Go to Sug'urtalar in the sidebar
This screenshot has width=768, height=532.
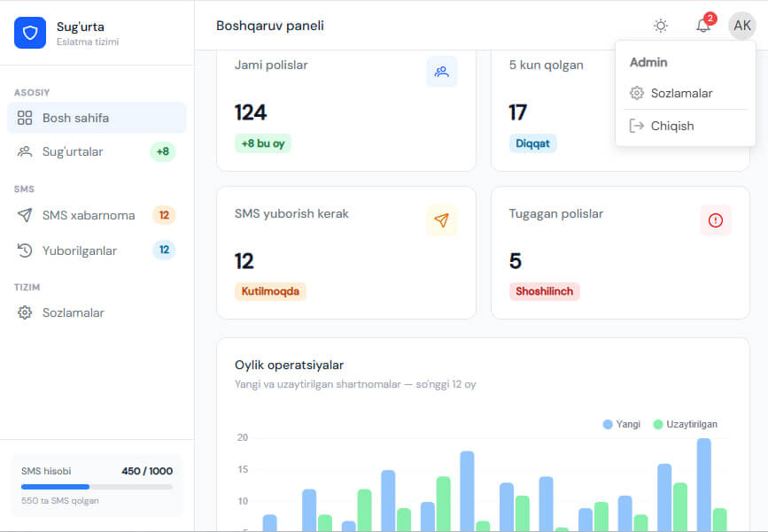(97, 151)
